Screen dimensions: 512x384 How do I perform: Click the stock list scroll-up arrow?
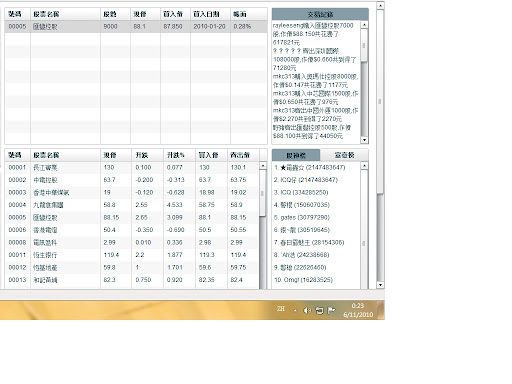click(263, 166)
